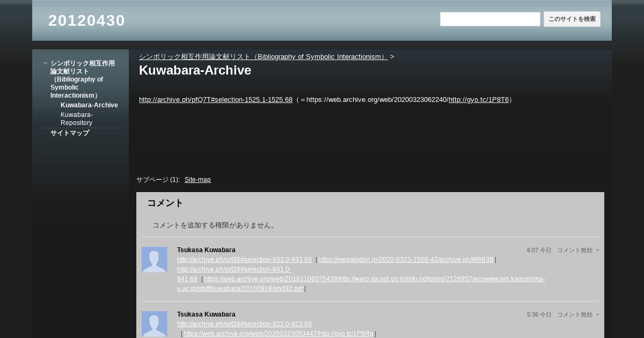
Task: Open コメント無効 dropdown on 5:36 comment
Action: coord(578,314)
